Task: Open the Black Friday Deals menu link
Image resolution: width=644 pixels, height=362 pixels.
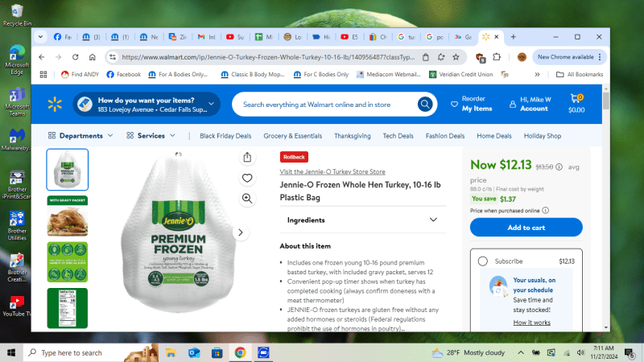Action: [225, 136]
